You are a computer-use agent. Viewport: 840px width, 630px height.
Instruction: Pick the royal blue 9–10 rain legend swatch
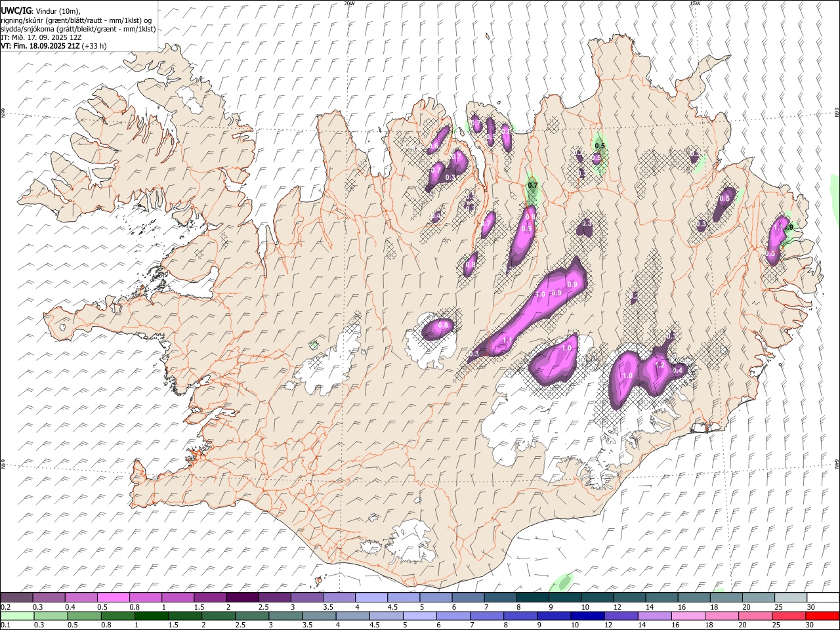554,616
